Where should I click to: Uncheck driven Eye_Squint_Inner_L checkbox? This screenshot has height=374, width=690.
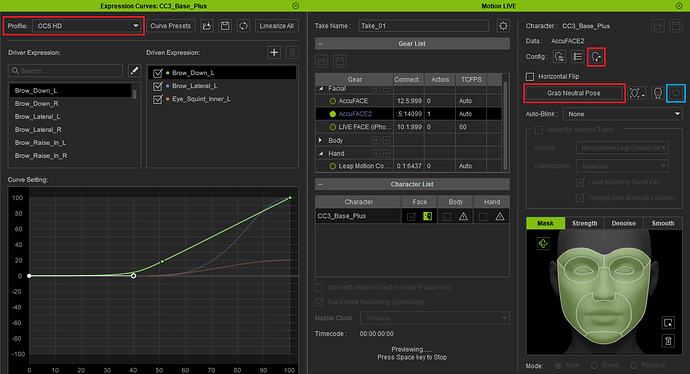pyautogui.click(x=158, y=99)
